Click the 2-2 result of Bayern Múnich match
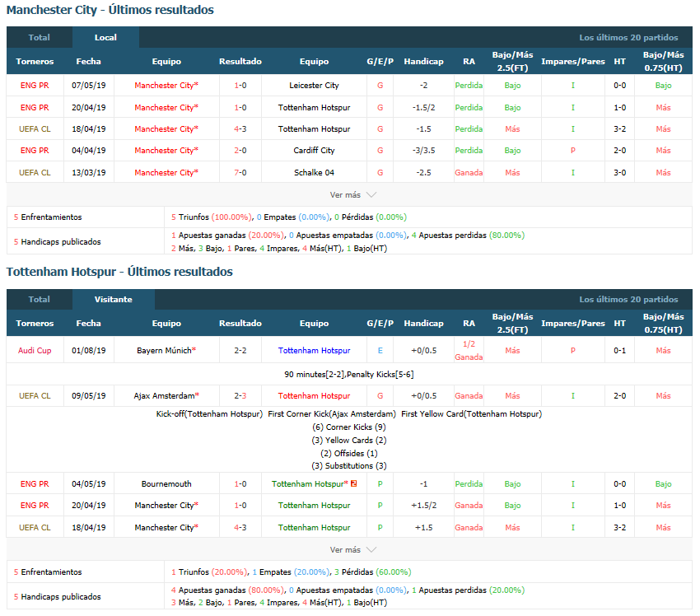The height and width of the screenshot is (616, 700). click(240, 350)
